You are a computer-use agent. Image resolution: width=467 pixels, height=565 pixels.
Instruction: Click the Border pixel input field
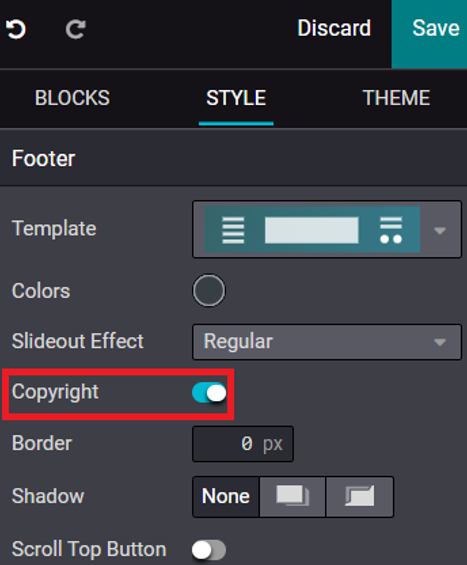(x=243, y=444)
